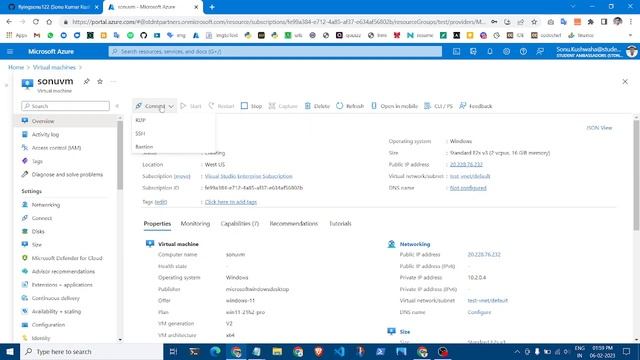640x360 pixels.
Task: Open new browser tab plus button
Action: [212, 7]
